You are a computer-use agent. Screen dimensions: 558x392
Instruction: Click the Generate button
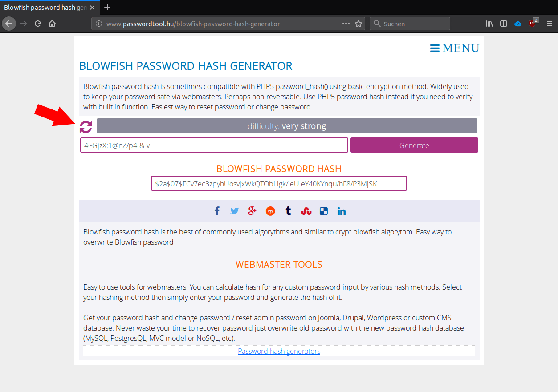coord(414,145)
